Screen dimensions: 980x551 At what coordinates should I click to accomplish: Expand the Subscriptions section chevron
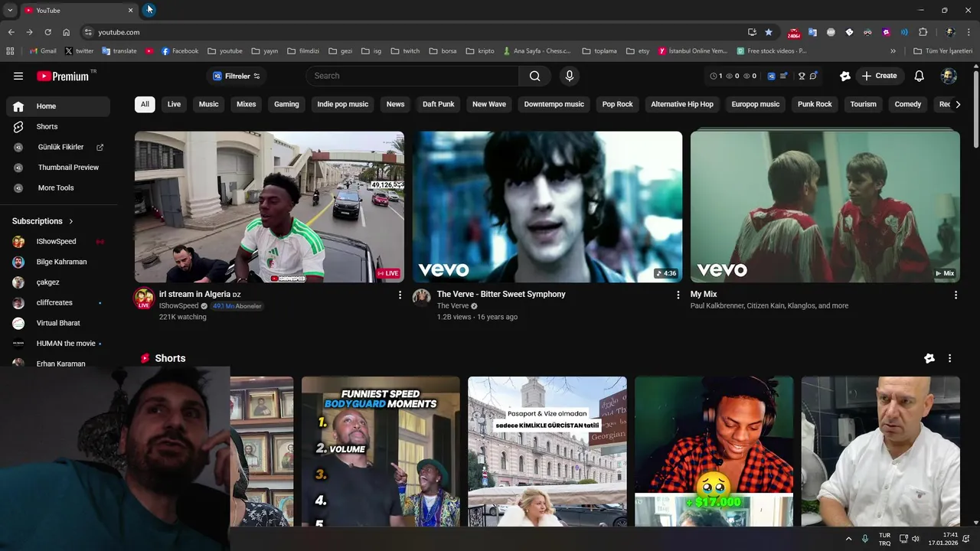pyautogui.click(x=71, y=221)
